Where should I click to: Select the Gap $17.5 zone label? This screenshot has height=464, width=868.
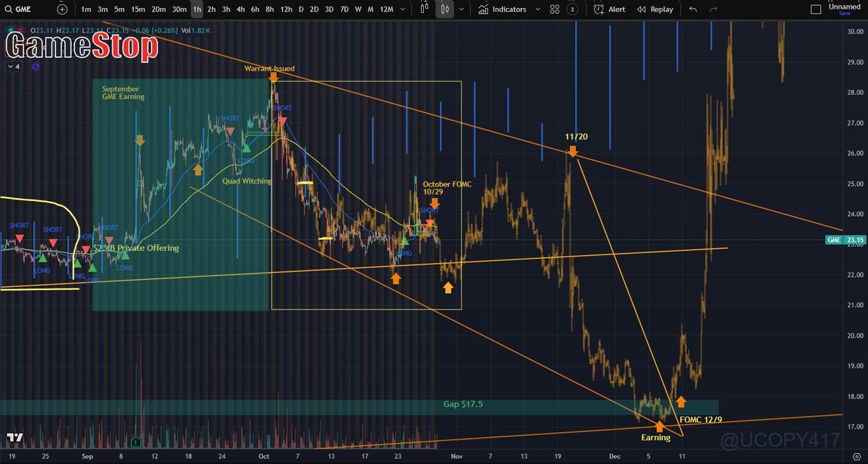[x=463, y=404]
